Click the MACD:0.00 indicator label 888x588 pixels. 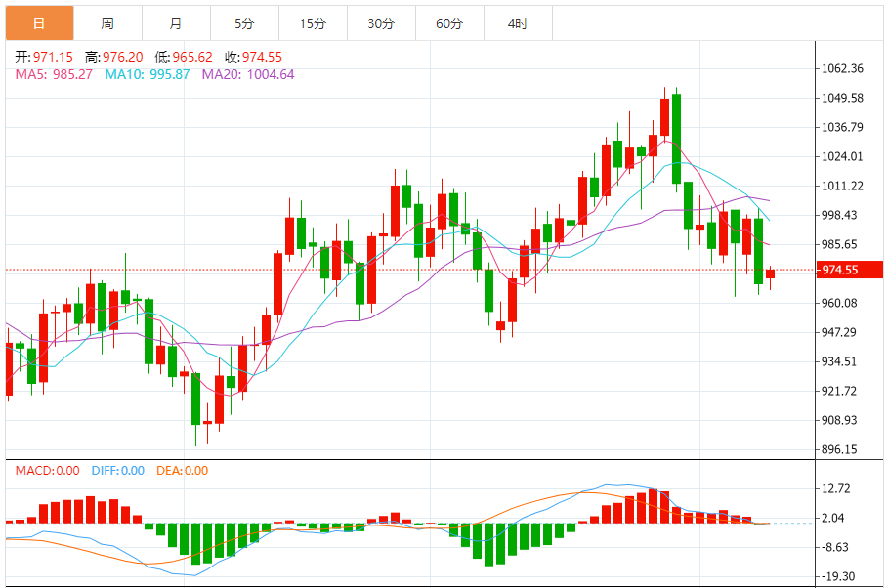48,470
